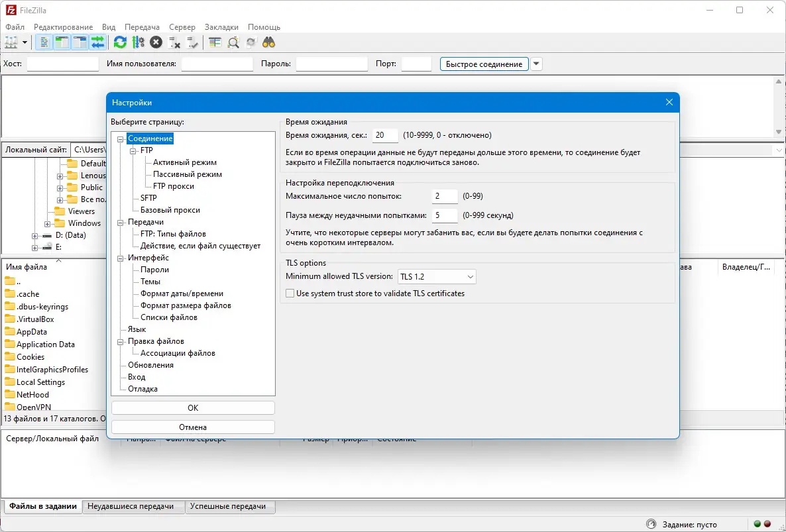This screenshot has height=532, width=786.
Task: Click OK in the Настройки dialog
Action: pos(193,407)
